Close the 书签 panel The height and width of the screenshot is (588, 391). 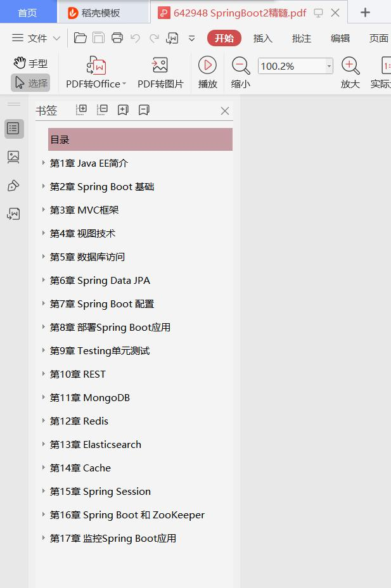click(x=225, y=111)
